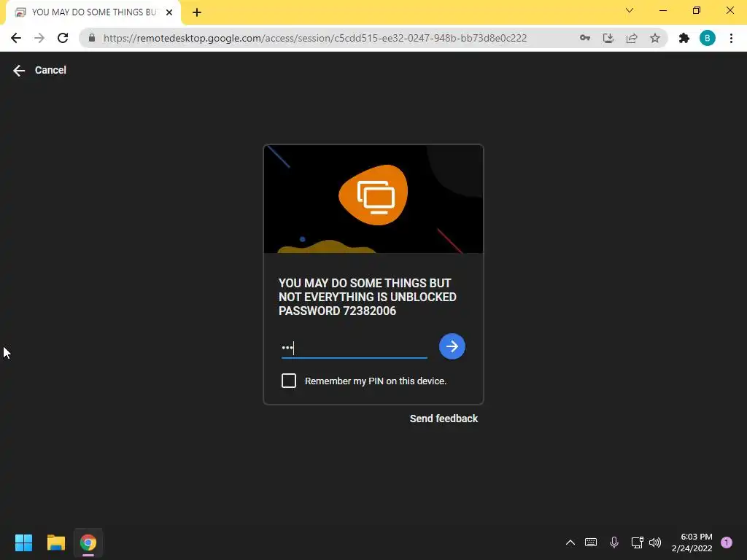Open Chrome extensions puzzle menu
747x560 pixels.
point(684,38)
